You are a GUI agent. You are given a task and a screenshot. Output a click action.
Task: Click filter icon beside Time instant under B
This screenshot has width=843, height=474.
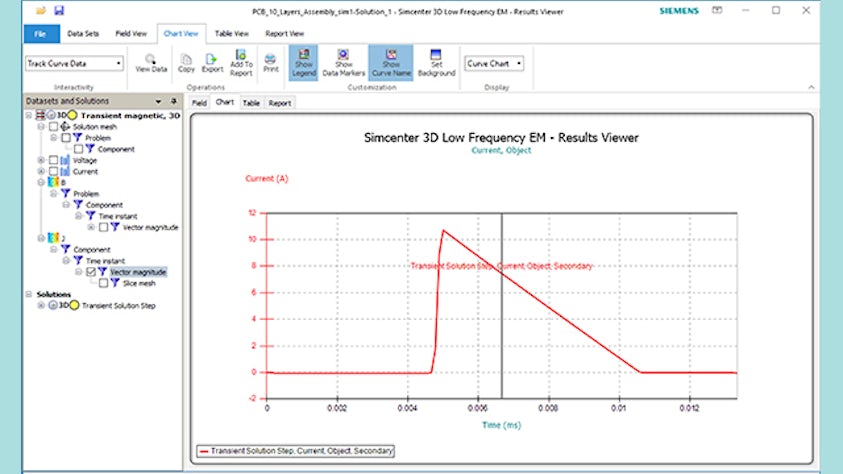click(x=90, y=216)
